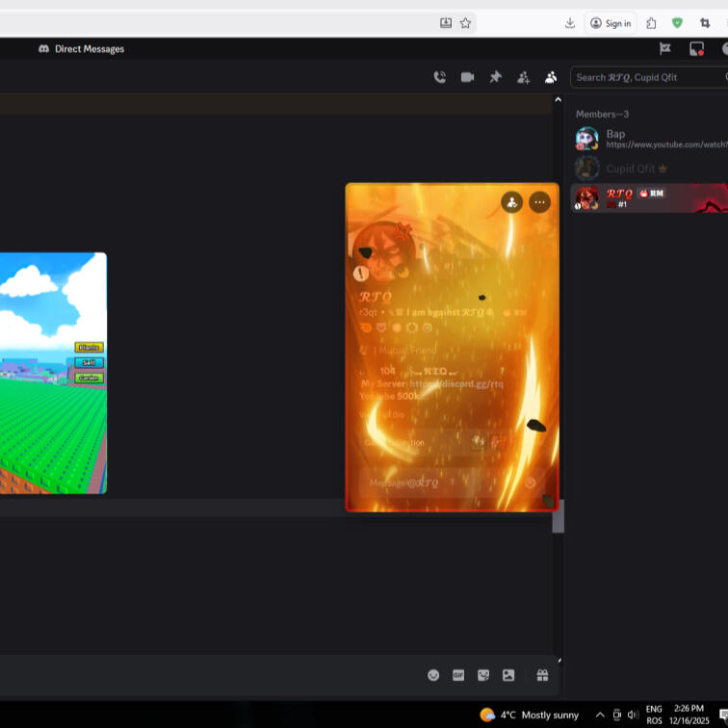Open the Roblox game image thumbnail
The image size is (728, 728).
coord(52,373)
